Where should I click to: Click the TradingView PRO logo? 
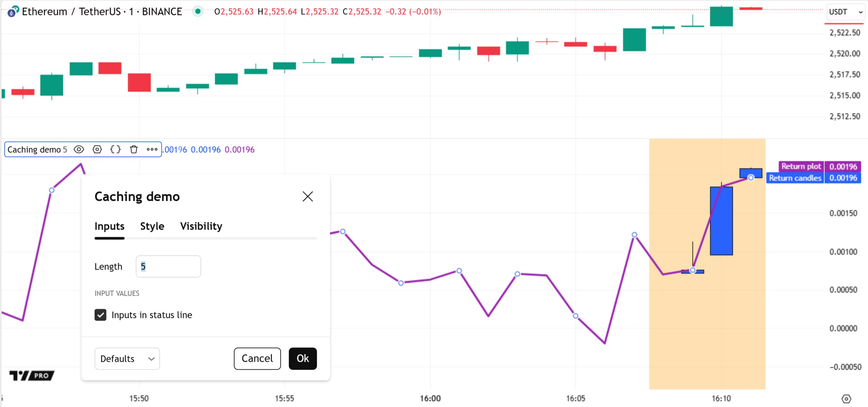tap(32, 375)
